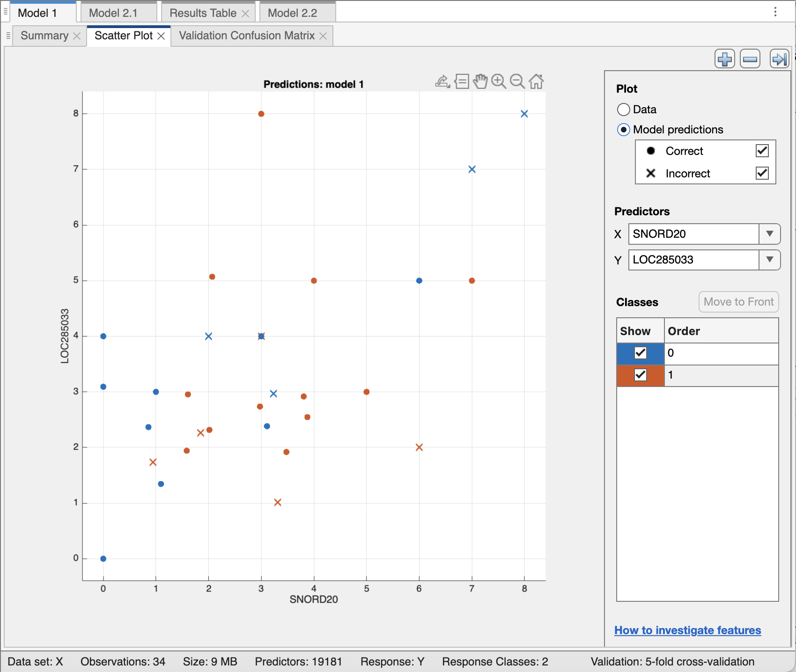796x672 pixels.
Task: Click the plus button above the Plot panel
Action: (x=724, y=59)
